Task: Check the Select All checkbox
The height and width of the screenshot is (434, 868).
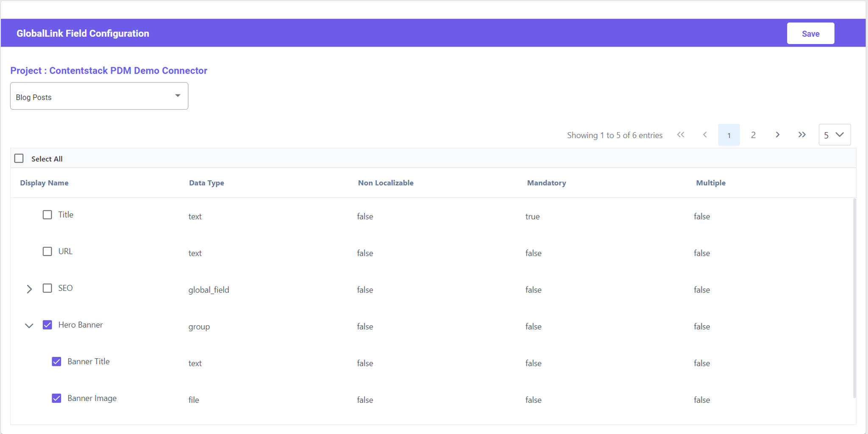Action: pos(19,158)
